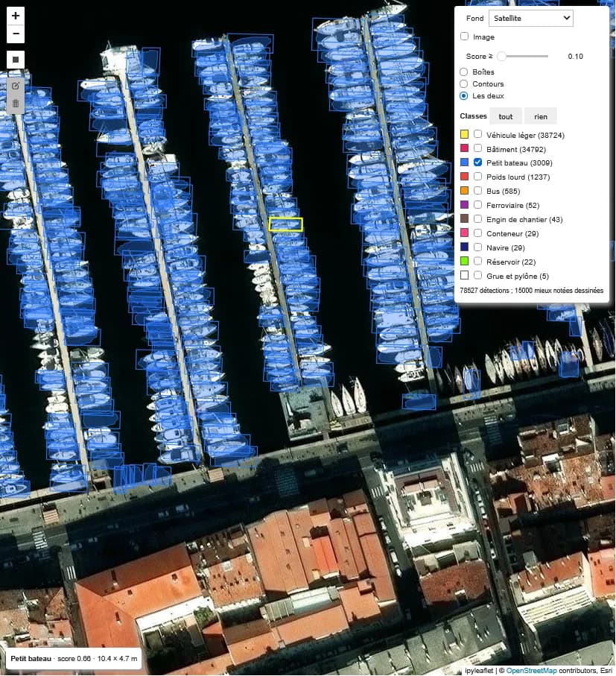Enable the Ferroviaire class checkbox
This screenshot has height=676, width=616.
pyautogui.click(x=477, y=205)
